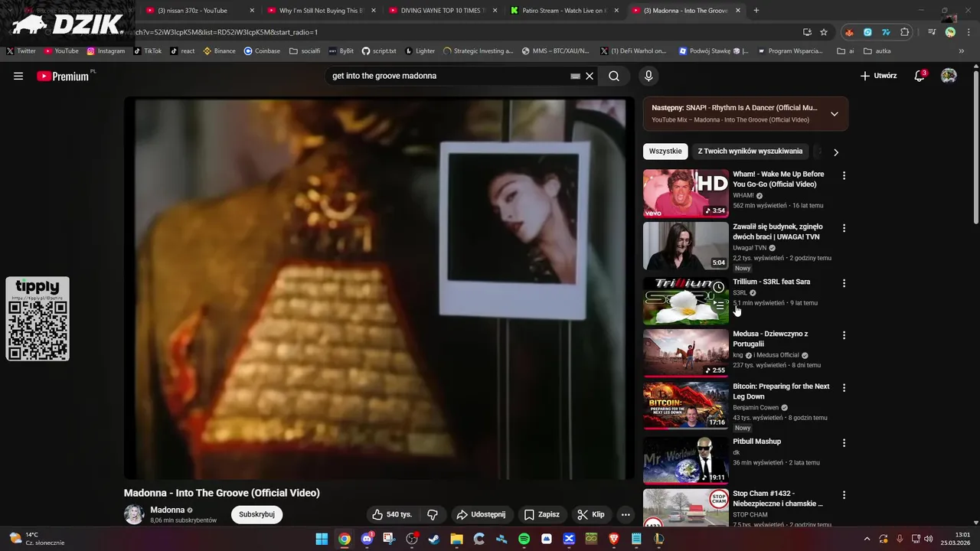Click the Subskrybuj button
The image size is (980, 551).
click(256, 514)
